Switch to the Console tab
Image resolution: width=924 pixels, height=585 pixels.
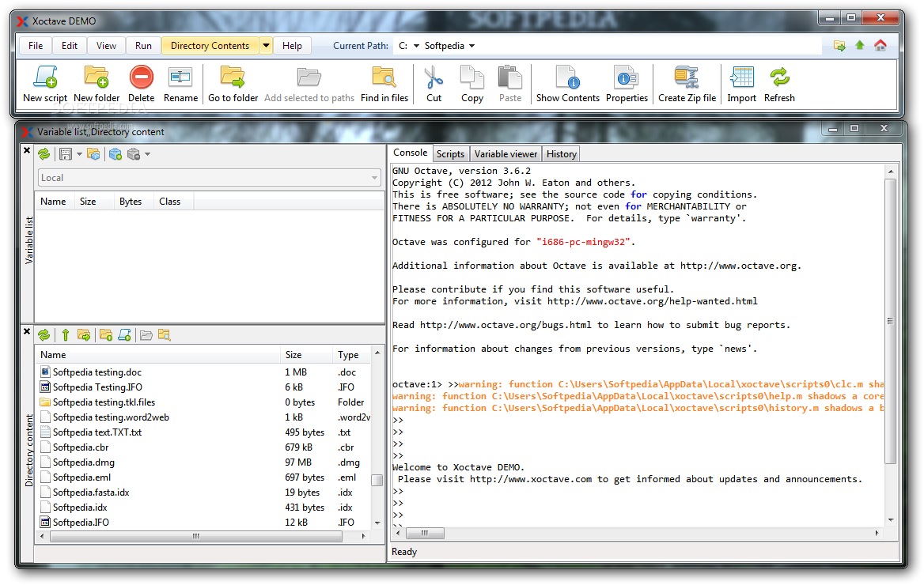pyautogui.click(x=410, y=153)
